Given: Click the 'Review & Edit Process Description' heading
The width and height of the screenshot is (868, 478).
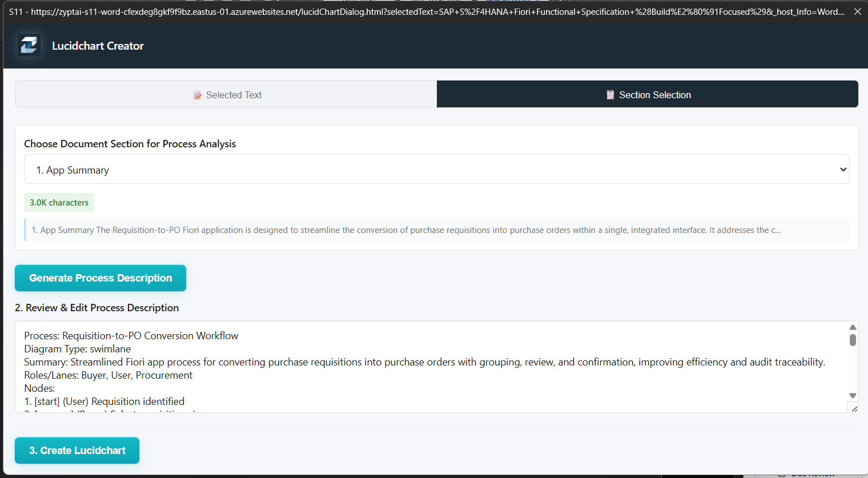Looking at the screenshot, I should (97, 308).
